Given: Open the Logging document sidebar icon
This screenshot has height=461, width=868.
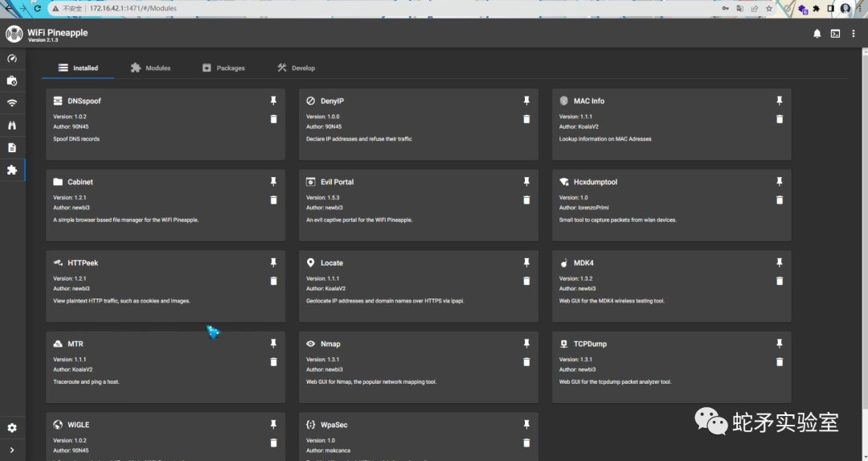Looking at the screenshot, I should [11, 147].
